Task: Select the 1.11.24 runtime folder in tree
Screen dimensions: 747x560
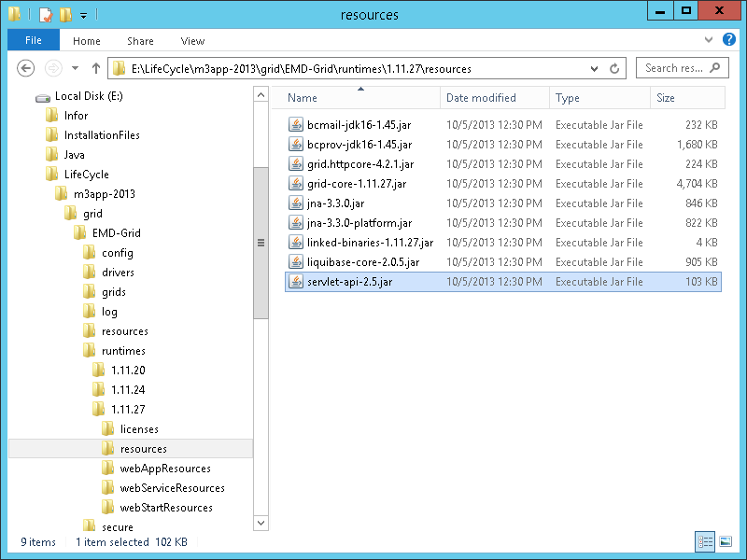Action: click(128, 390)
